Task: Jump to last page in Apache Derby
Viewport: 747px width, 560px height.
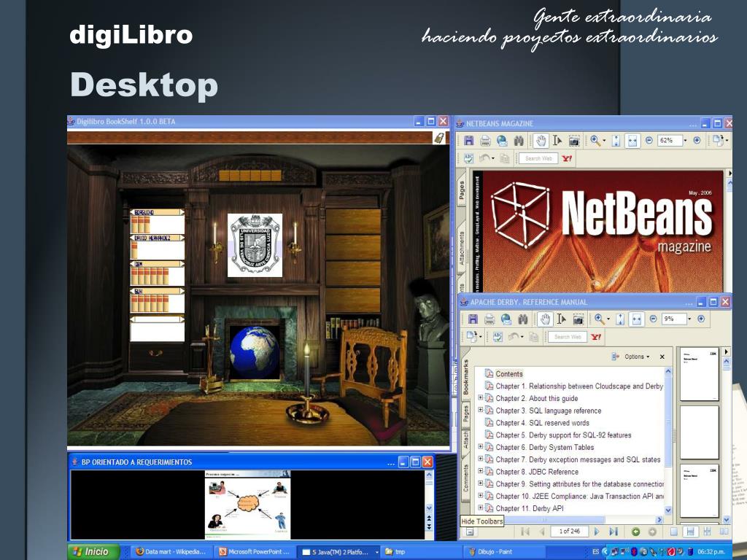Action: [613, 532]
